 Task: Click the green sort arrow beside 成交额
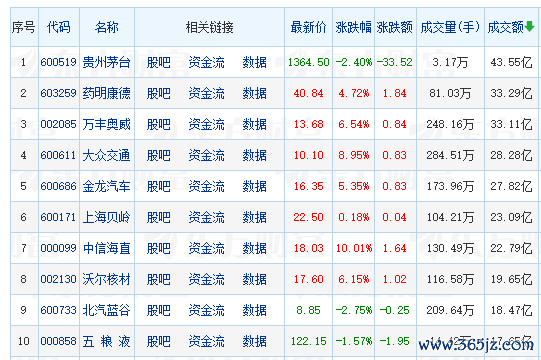coord(529,26)
